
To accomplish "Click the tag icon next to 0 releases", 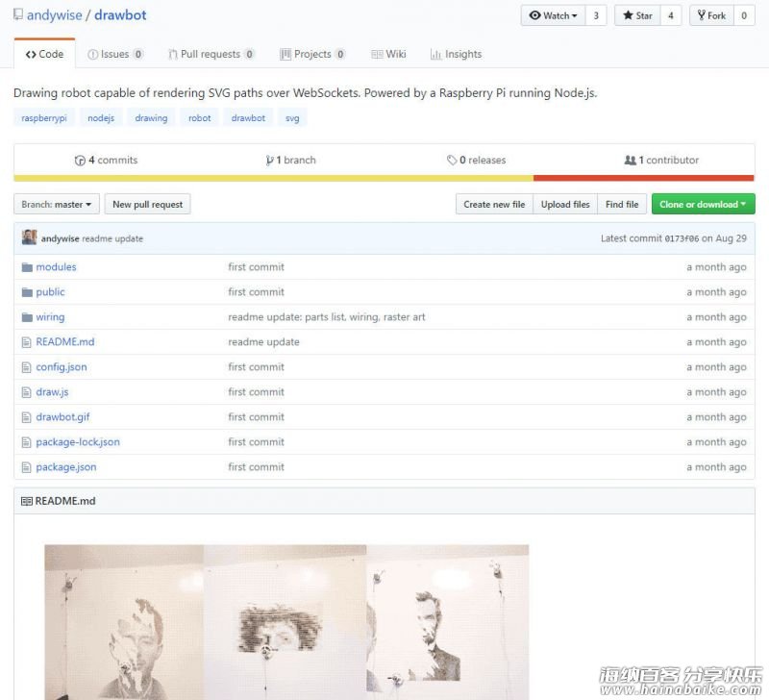I will [x=452, y=160].
